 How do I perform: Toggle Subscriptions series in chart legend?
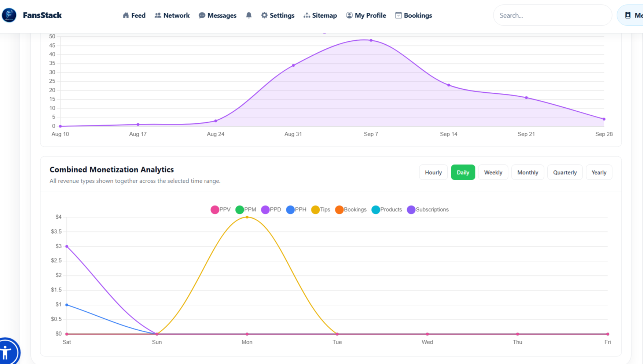pos(428,210)
